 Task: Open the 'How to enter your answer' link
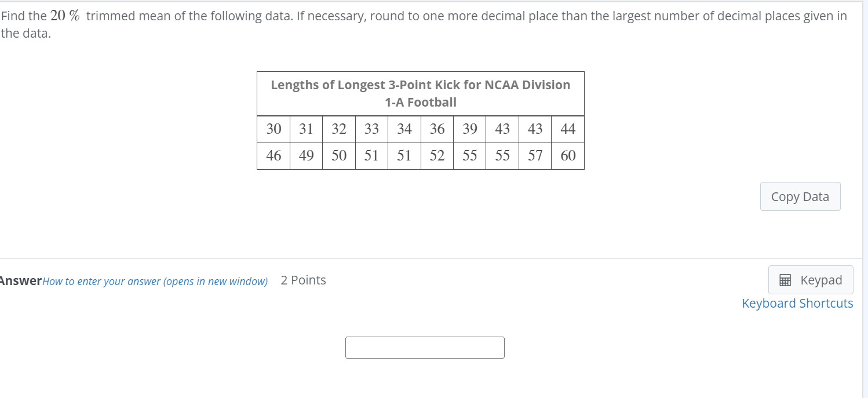click(154, 281)
